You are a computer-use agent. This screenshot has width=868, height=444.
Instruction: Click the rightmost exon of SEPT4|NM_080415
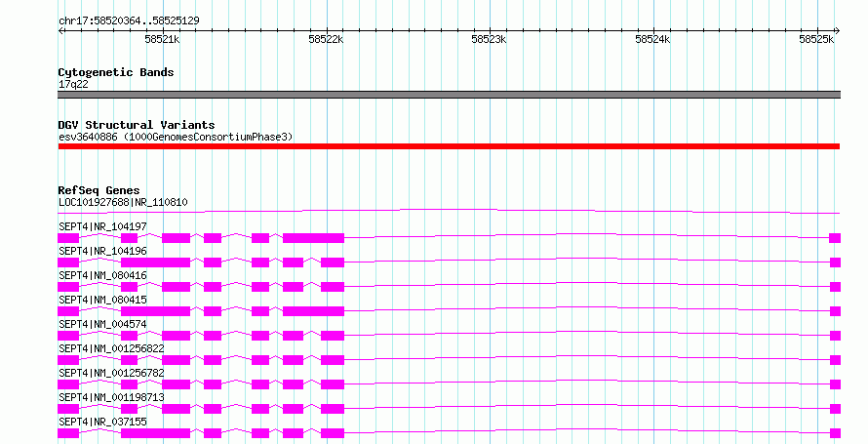pyautogui.click(x=835, y=311)
